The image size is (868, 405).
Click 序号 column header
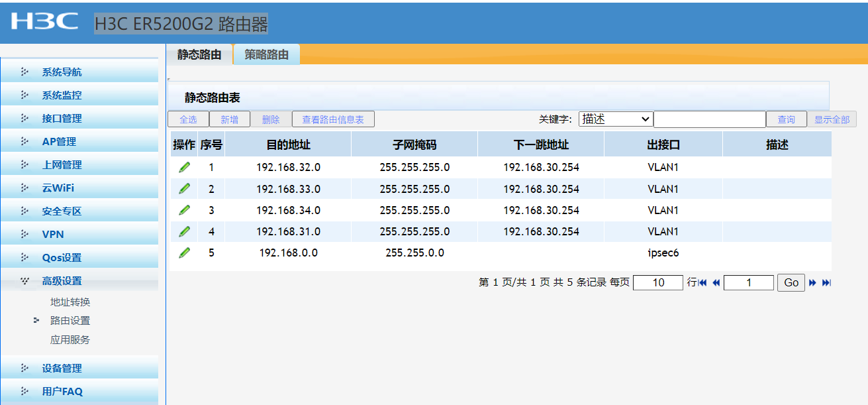pos(211,145)
